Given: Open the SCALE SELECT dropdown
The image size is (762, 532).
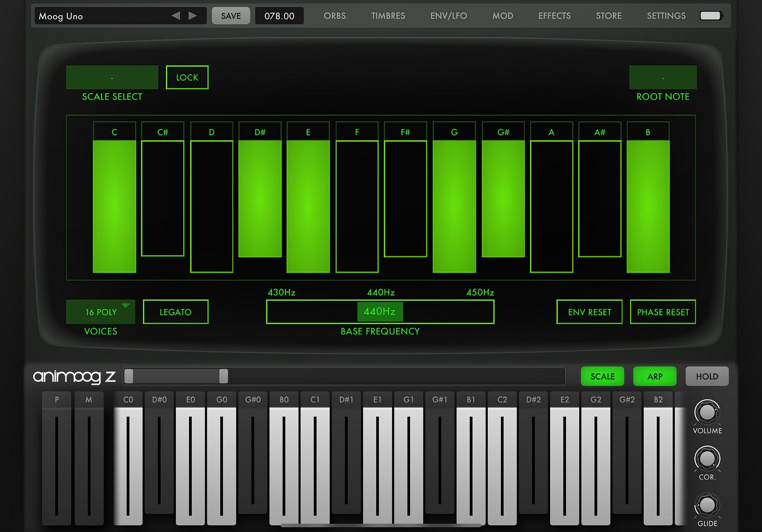Looking at the screenshot, I should click(x=112, y=77).
